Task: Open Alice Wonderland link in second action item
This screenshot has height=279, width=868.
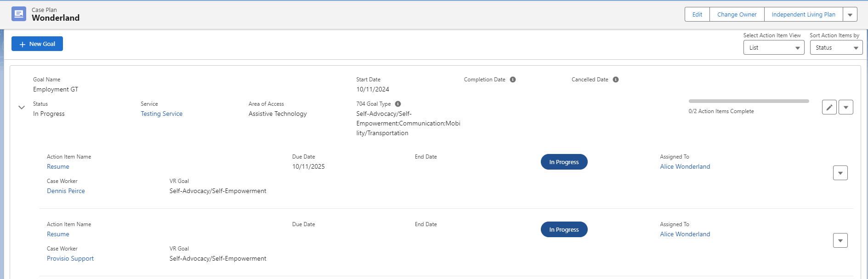Action: tap(685, 234)
